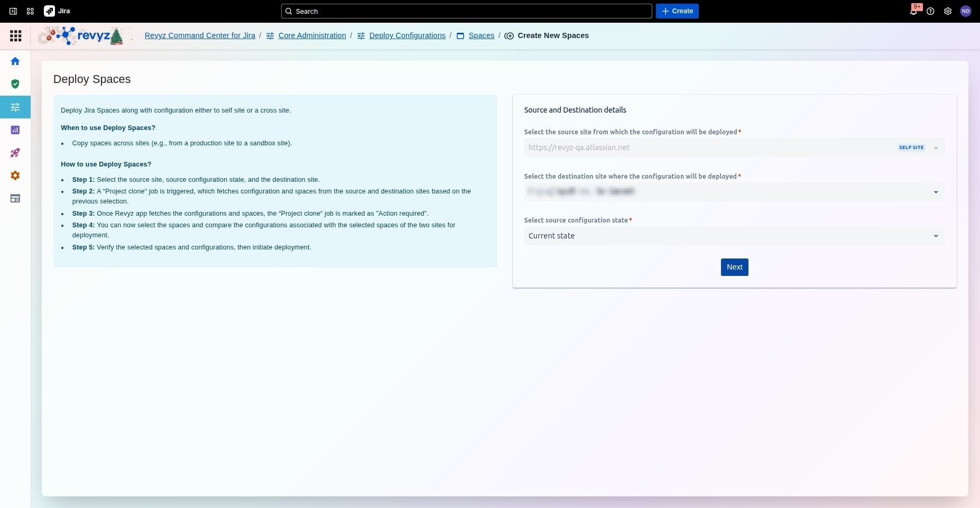Click the help question mark icon
The height and width of the screenshot is (508, 980).
tap(930, 11)
